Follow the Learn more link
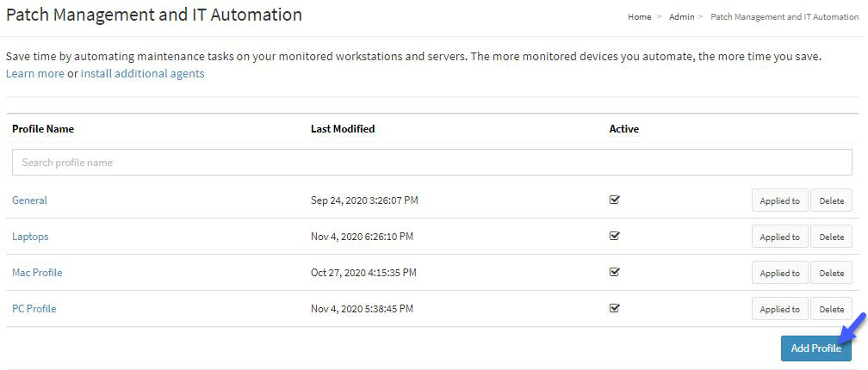This screenshot has height=370, width=868. tap(34, 73)
